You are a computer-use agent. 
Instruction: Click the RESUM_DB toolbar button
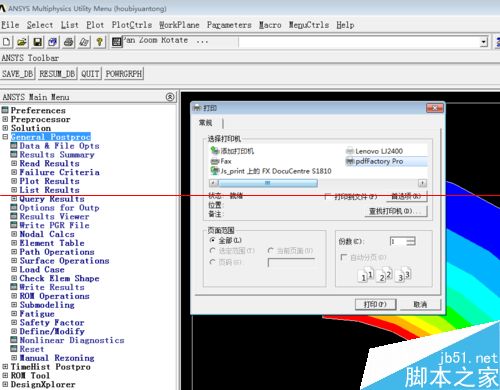[x=57, y=74]
